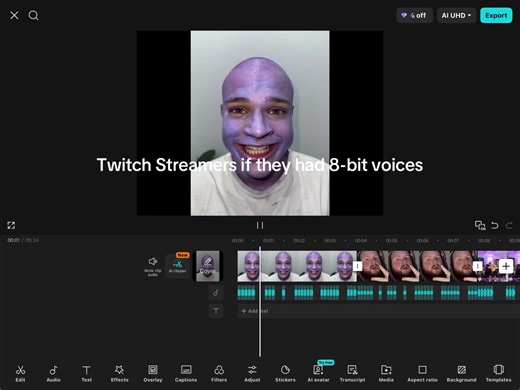Select the bearded man clip in timeline
The width and height of the screenshot is (520, 390).
click(x=417, y=266)
